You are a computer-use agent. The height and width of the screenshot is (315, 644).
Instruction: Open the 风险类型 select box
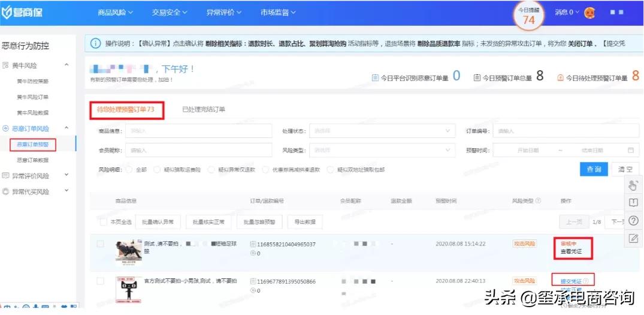382,150
